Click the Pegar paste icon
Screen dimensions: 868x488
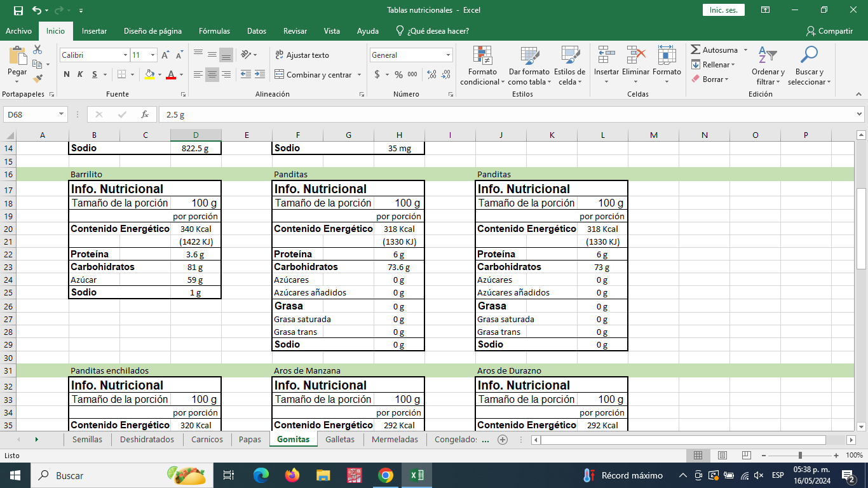coord(17,56)
